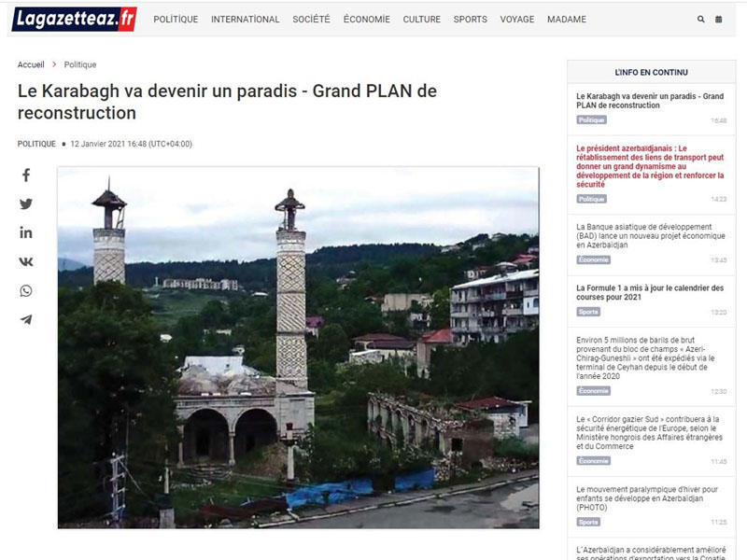Open the Société section
This screenshot has height=560, width=747.
(311, 19)
